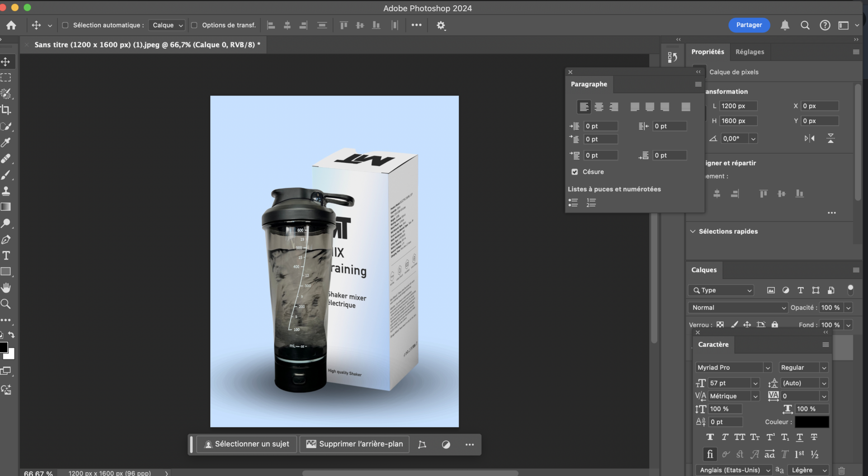Open the foreground color swatch
The width and height of the screenshot is (868, 476).
click(3, 347)
